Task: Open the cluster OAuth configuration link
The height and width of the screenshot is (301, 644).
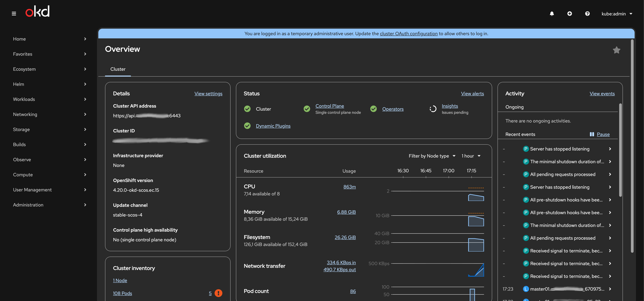Action: pyautogui.click(x=409, y=34)
